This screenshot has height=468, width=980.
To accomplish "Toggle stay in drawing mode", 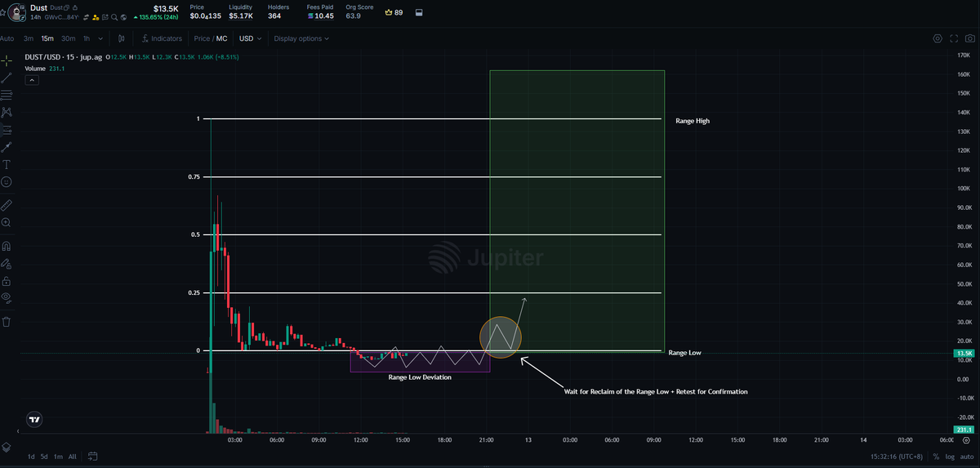I will (x=7, y=263).
